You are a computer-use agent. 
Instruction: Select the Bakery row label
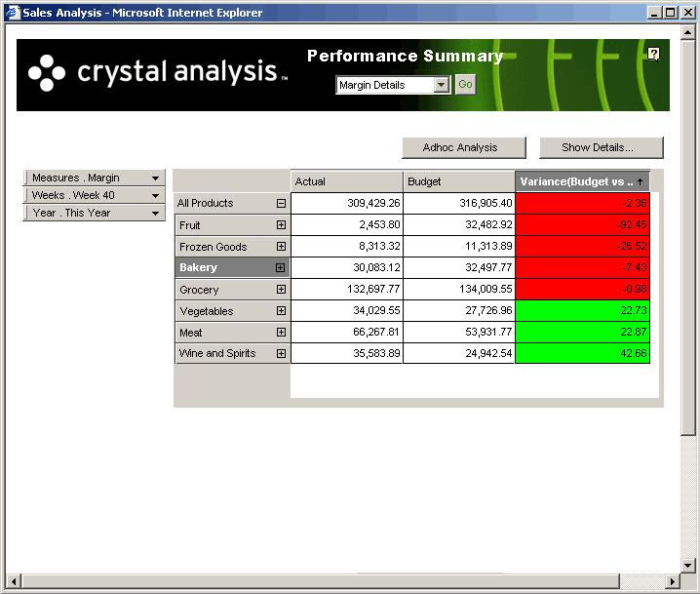click(x=232, y=267)
